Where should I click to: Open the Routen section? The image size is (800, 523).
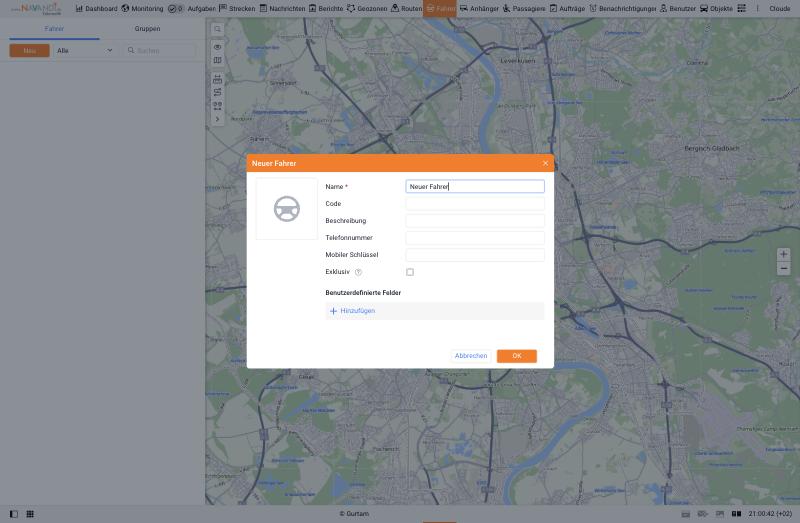coord(407,8)
